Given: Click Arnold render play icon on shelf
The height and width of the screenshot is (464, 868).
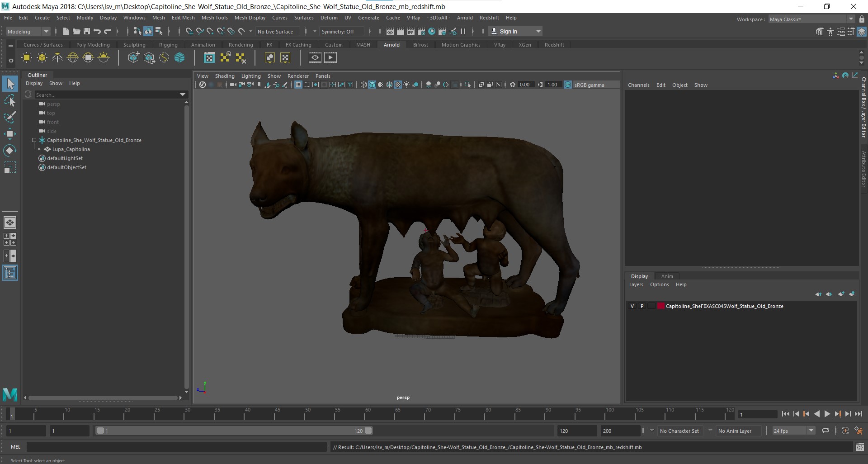Looking at the screenshot, I should (x=330, y=57).
